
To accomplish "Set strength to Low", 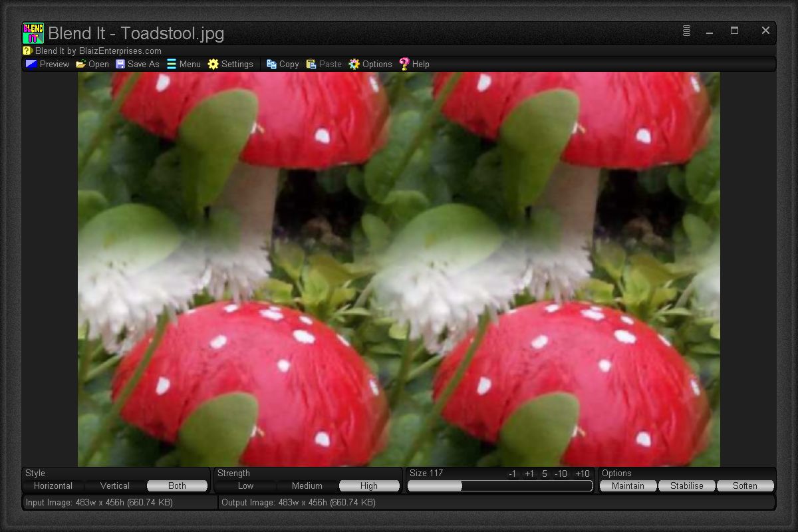I will (x=246, y=486).
